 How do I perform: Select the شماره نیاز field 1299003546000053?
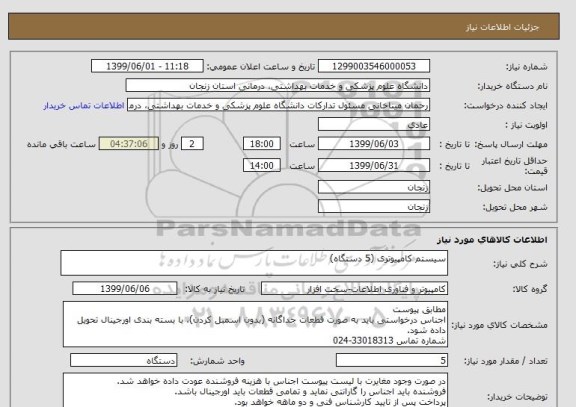(x=374, y=66)
